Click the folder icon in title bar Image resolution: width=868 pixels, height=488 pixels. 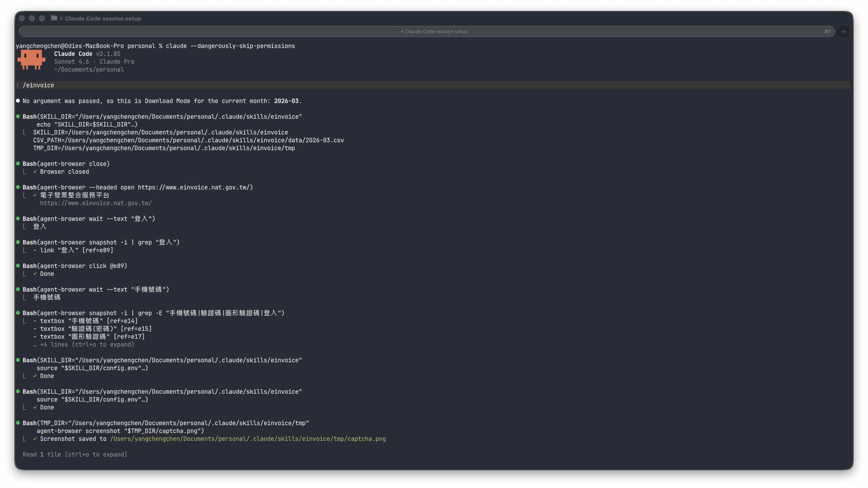54,18
